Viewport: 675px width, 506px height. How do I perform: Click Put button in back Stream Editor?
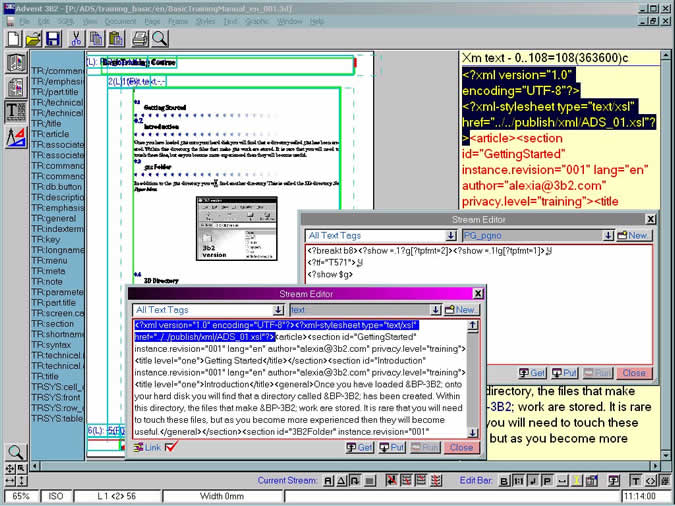tap(564, 373)
